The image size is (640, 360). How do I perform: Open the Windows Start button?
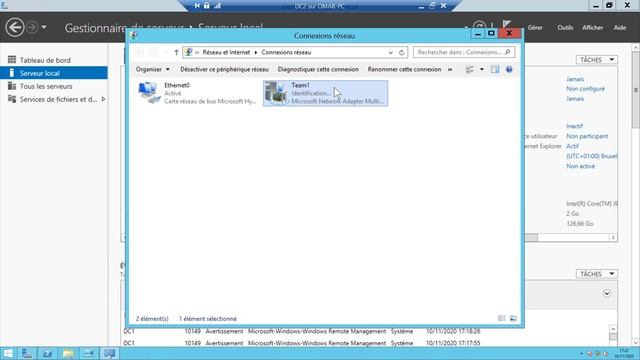point(8,354)
